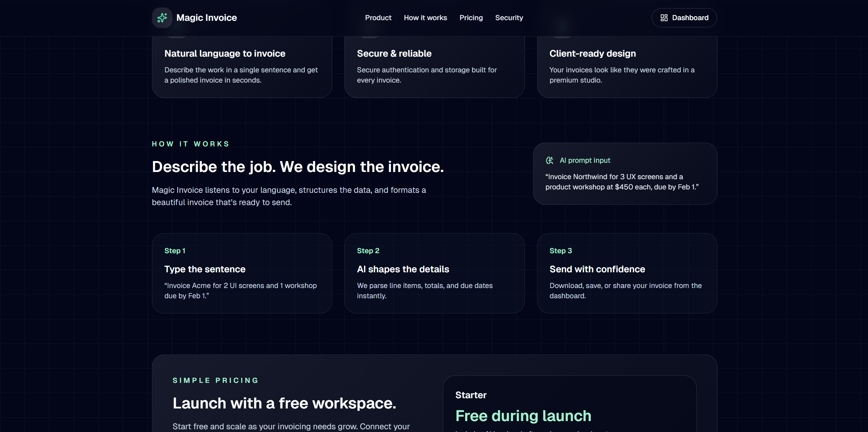Click the Dashboard grid icon

(x=664, y=18)
